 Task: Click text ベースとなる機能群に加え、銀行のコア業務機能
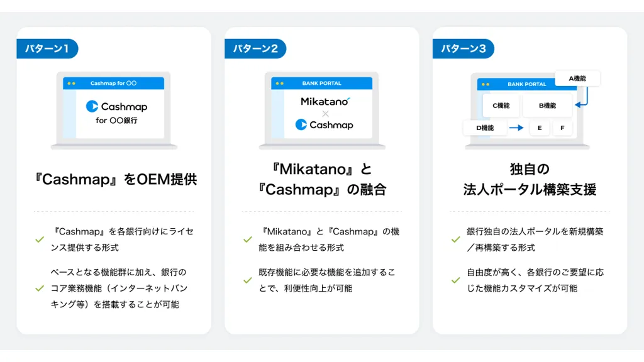click(119, 280)
